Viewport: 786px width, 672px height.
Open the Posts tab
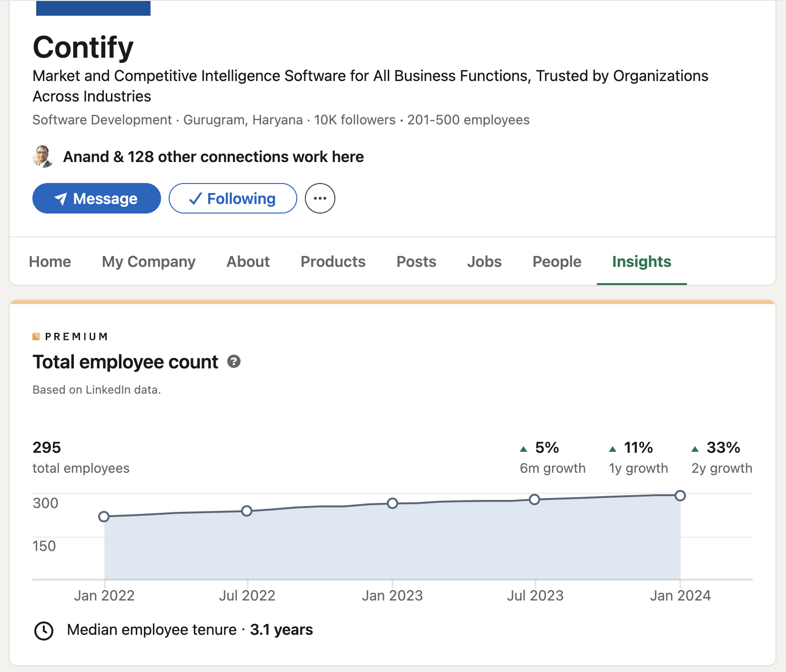pyautogui.click(x=416, y=262)
